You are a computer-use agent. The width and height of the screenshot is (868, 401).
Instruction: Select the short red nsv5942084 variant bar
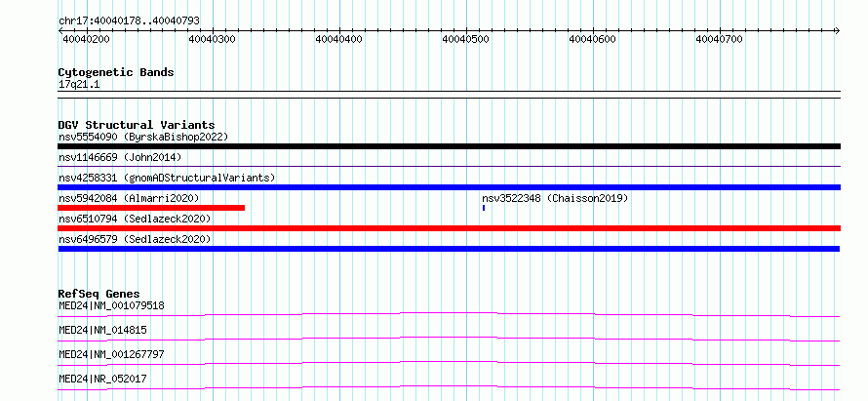[151, 208]
